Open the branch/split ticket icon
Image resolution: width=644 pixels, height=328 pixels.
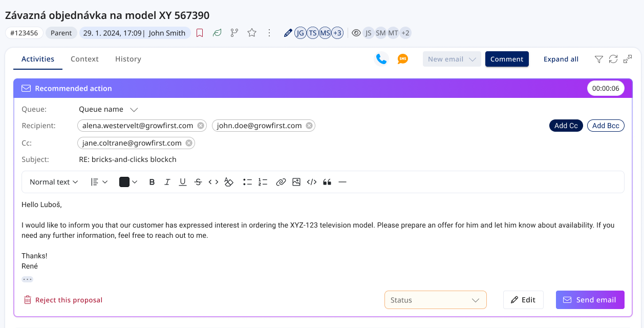[234, 32]
